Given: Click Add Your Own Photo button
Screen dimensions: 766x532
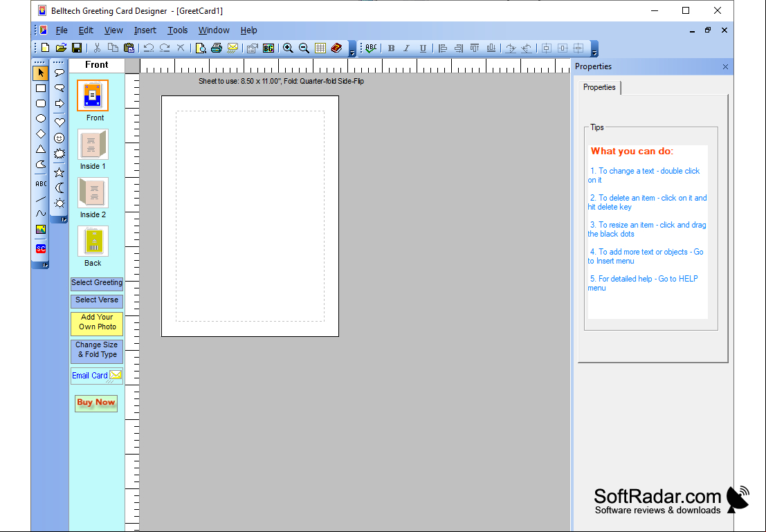Looking at the screenshot, I should pos(97,322).
